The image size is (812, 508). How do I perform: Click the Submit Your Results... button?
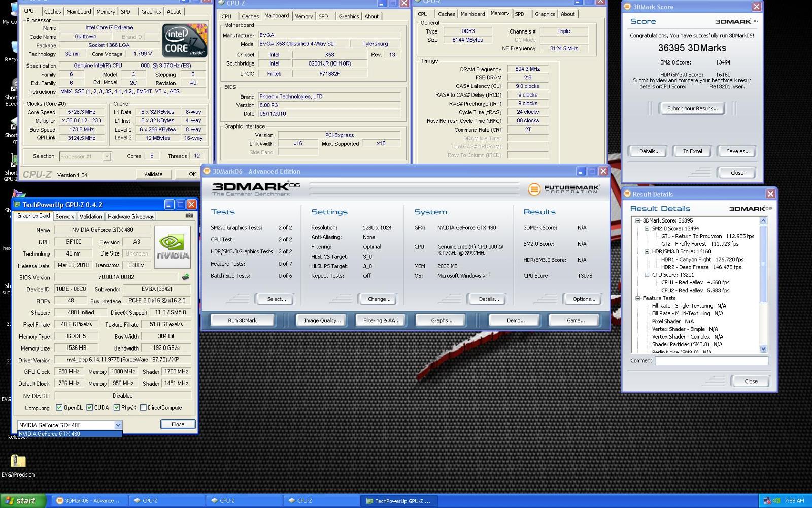coord(692,108)
